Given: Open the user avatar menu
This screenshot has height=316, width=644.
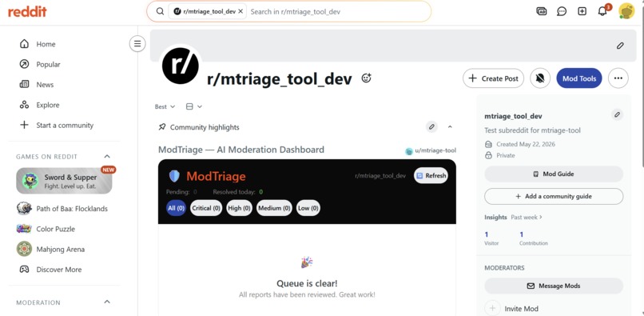Looking at the screenshot, I should point(626,11).
